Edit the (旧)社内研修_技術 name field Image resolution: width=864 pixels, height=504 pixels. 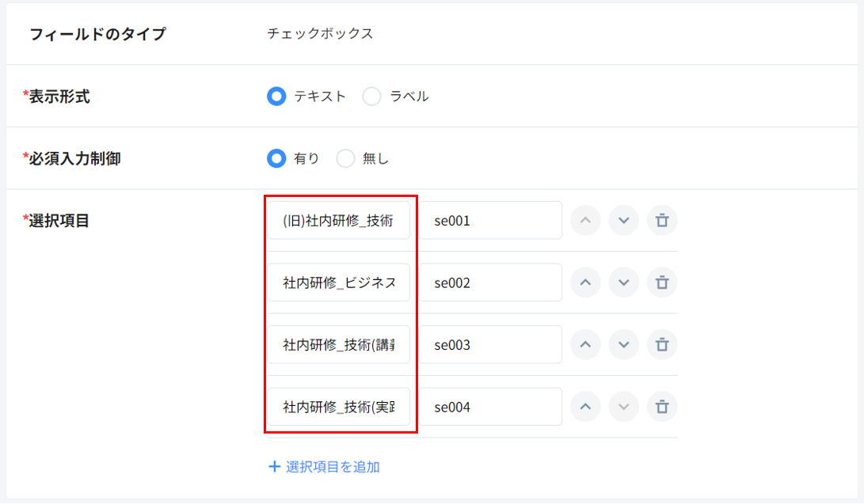point(338,221)
